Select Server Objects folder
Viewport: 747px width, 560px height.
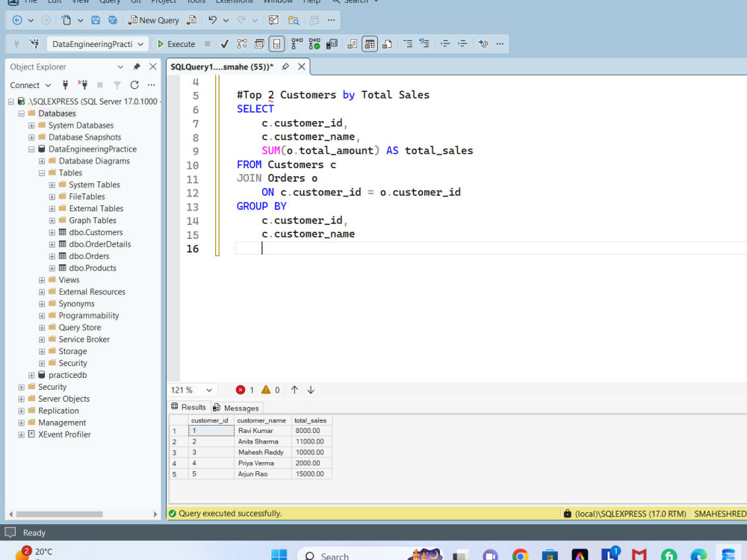[x=63, y=399]
